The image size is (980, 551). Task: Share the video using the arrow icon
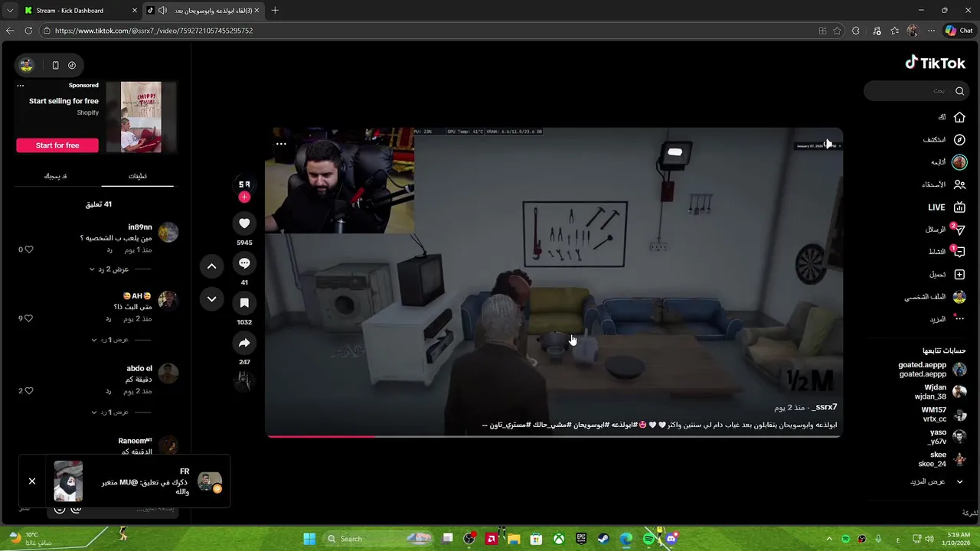click(244, 343)
